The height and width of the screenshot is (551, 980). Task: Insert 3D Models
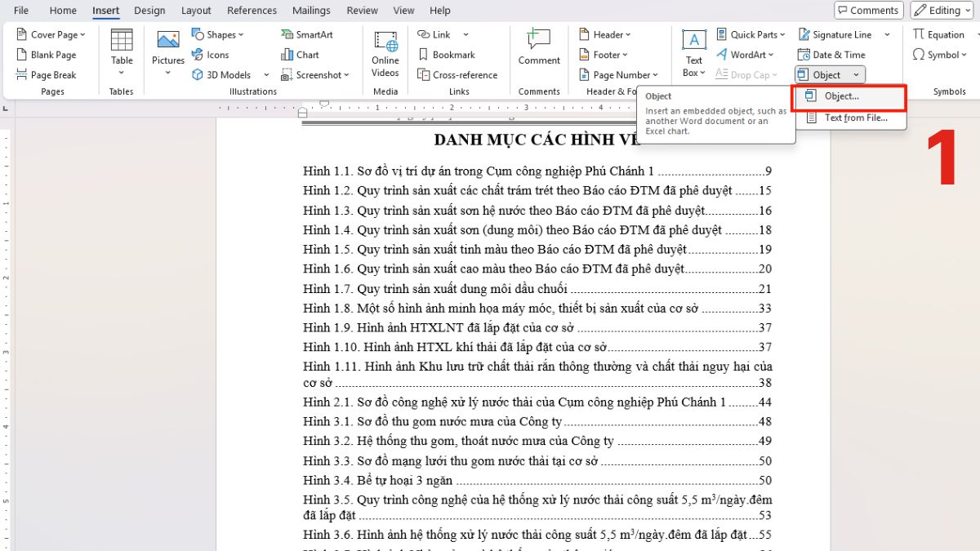point(222,75)
